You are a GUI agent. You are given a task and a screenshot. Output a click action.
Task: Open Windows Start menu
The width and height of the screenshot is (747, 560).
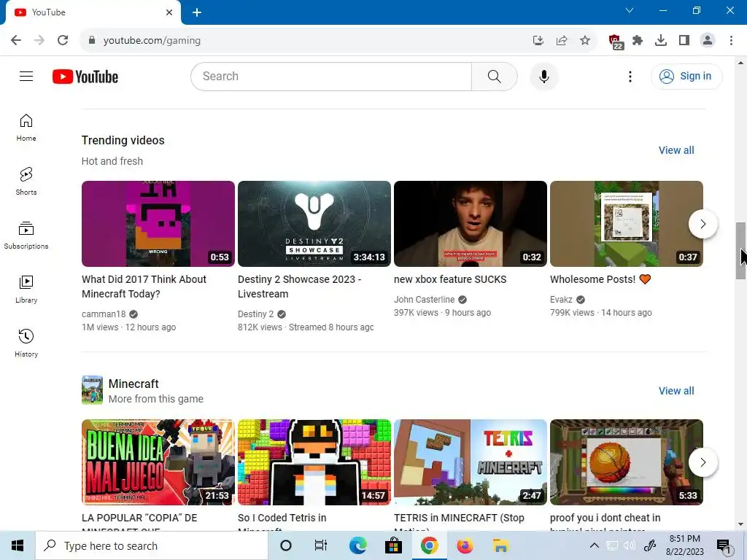pyautogui.click(x=18, y=545)
